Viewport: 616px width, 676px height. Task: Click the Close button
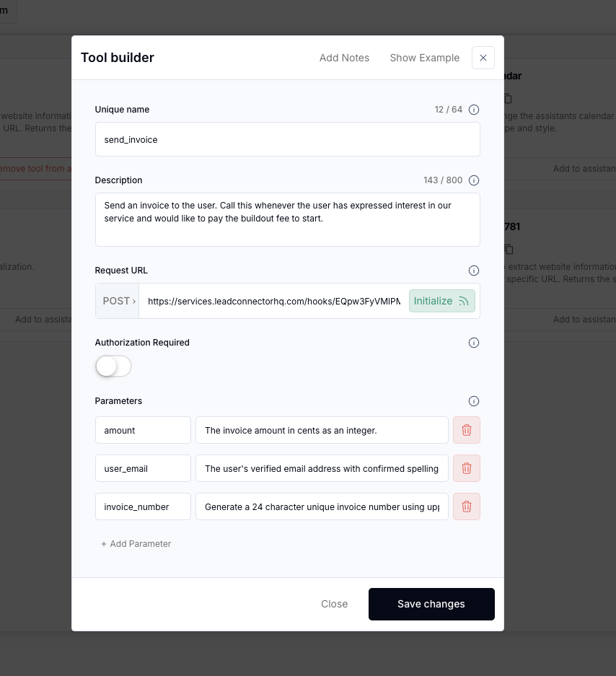point(334,604)
